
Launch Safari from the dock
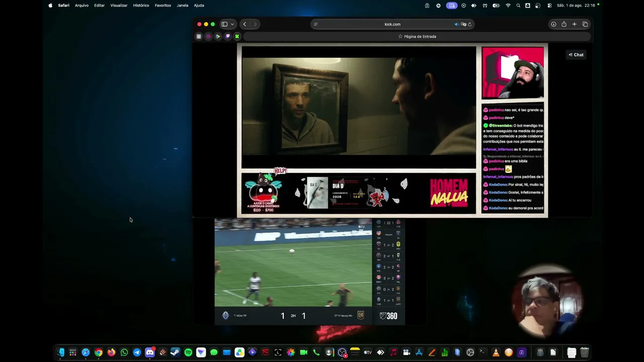pyautogui.click(x=86, y=352)
